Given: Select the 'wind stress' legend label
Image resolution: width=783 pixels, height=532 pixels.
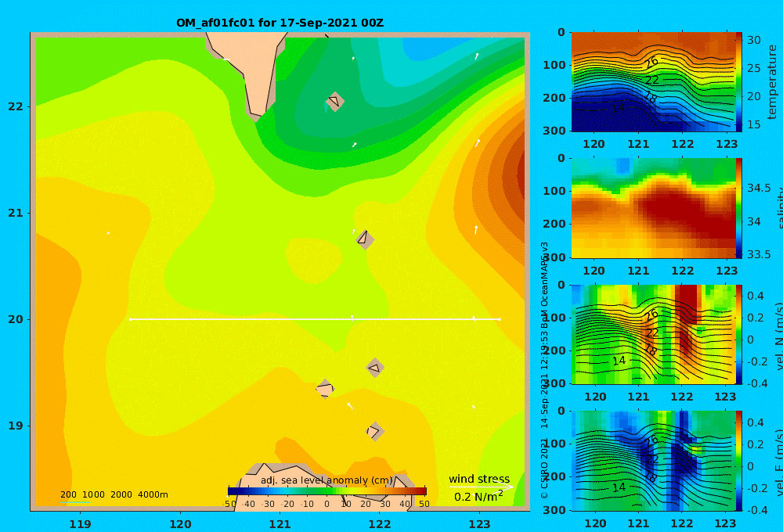Looking at the screenshot, I should tap(479, 479).
